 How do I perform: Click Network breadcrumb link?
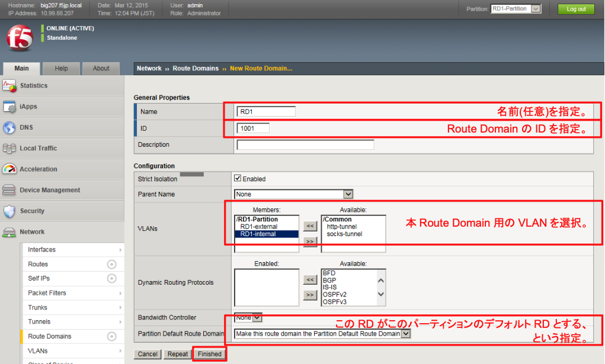point(149,68)
